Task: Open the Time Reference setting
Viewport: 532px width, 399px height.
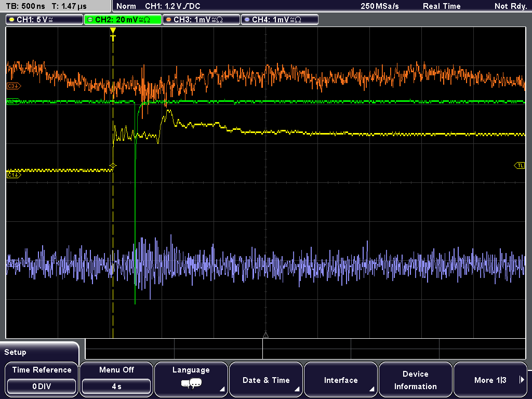Action: [42, 379]
